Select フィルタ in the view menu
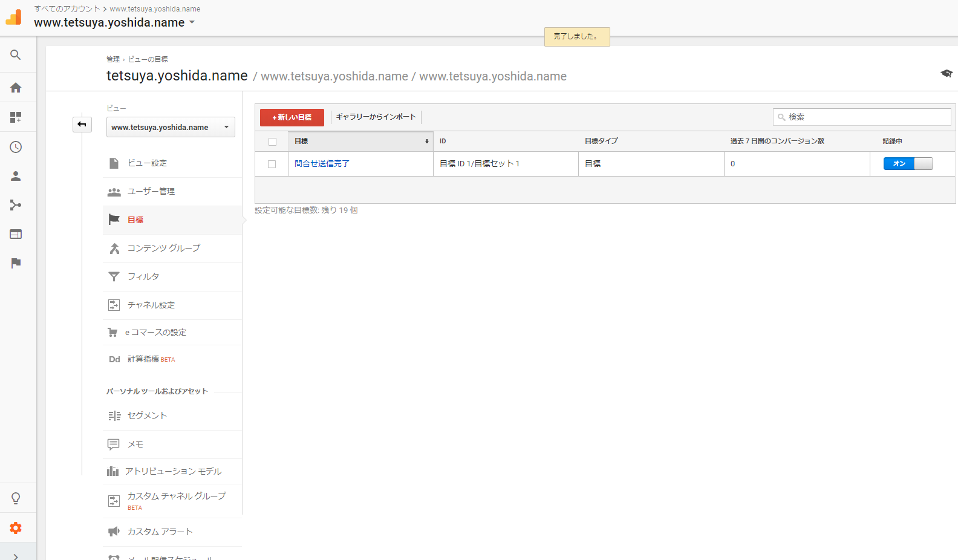 pyautogui.click(x=143, y=277)
